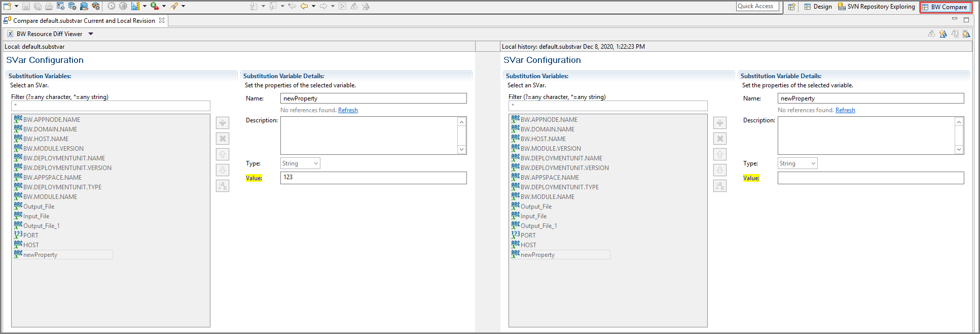
Task: Click the Value field containing 123
Action: coord(373,178)
